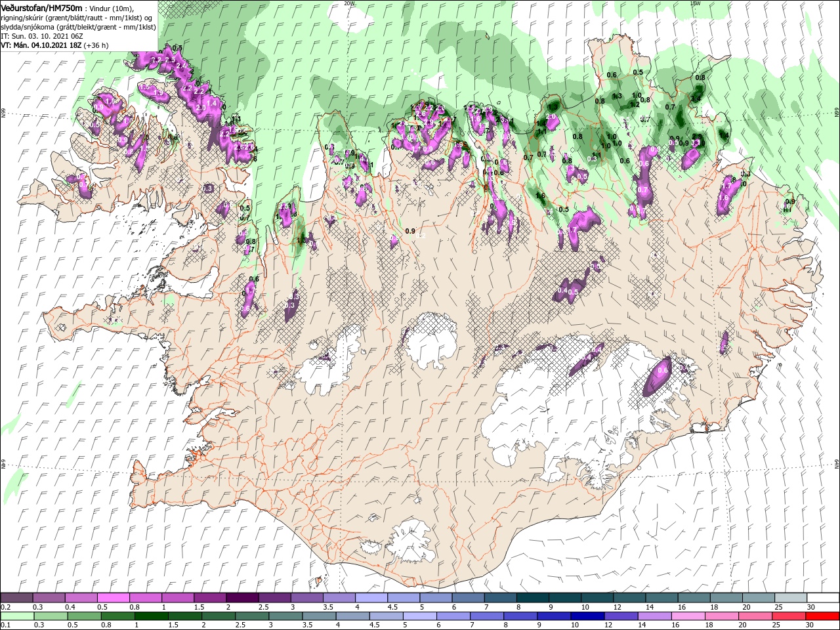Pick the bright pink snow-scale swatch at 0.5
840x630 pixels.
pyautogui.click(x=113, y=598)
